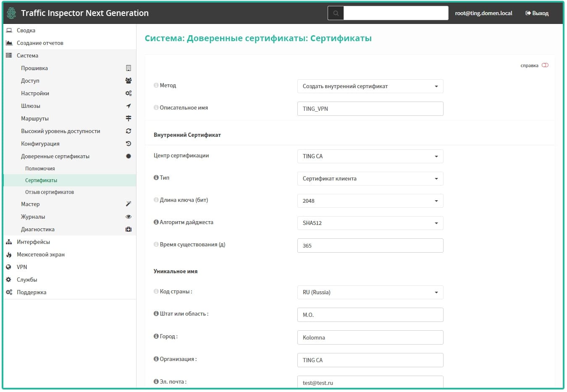
Task: Click the gears icon beside Настройки
Action: [x=129, y=93]
